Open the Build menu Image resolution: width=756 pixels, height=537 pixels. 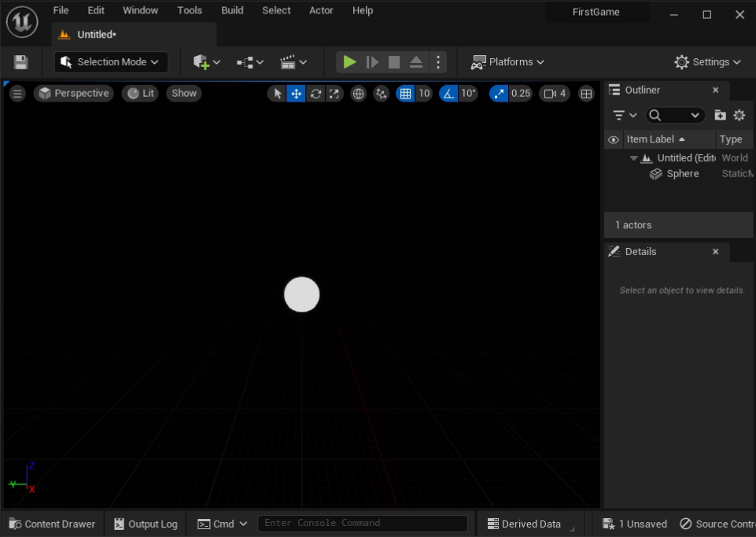[232, 10]
